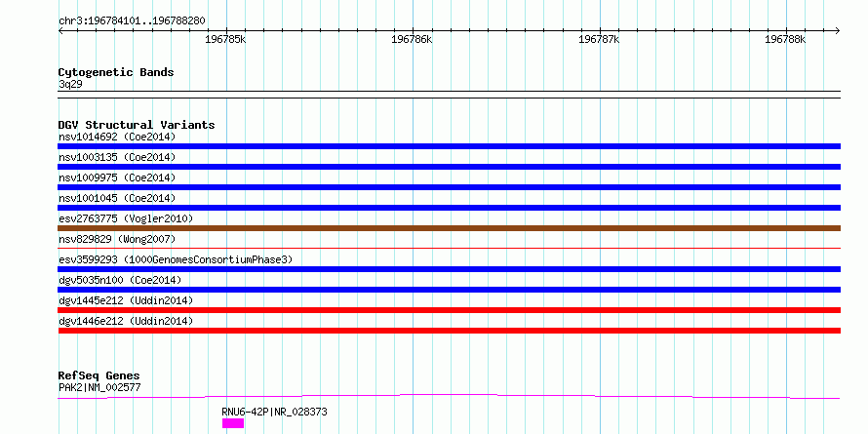The width and height of the screenshot is (868, 434).
Task: Open variant label nsv1009975 (Coe2014)
Action: (x=117, y=178)
